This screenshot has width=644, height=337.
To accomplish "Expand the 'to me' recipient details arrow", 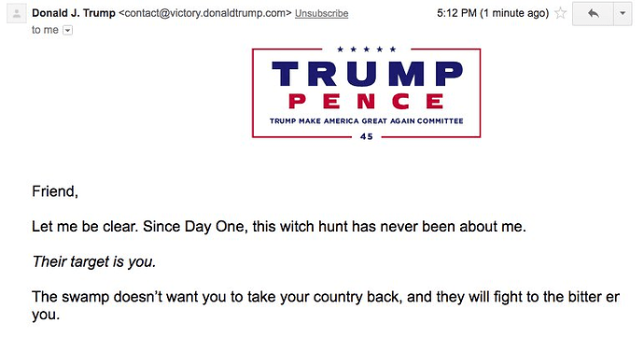I will [67, 31].
